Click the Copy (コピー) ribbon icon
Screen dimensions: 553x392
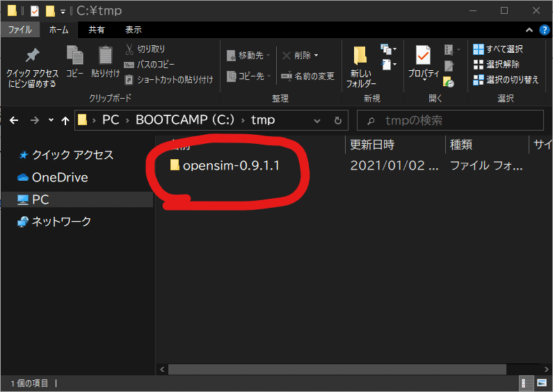tap(74, 61)
